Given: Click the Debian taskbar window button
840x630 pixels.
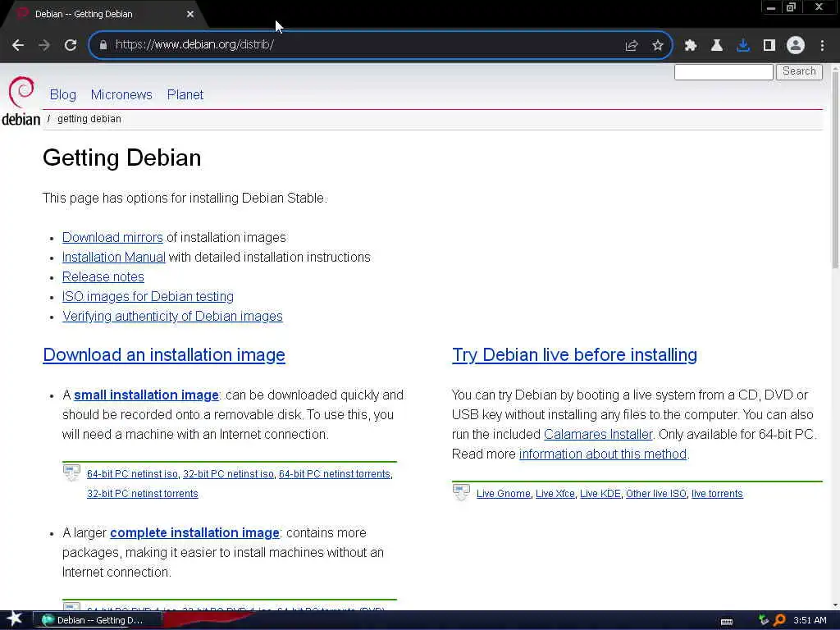Looking at the screenshot, I should coord(98,620).
